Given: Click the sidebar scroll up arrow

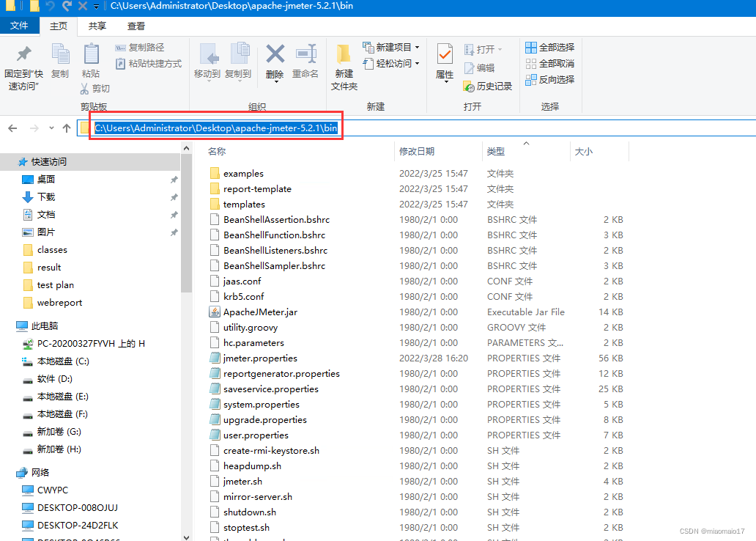Looking at the screenshot, I should pyautogui.click(x=187, y=149).
